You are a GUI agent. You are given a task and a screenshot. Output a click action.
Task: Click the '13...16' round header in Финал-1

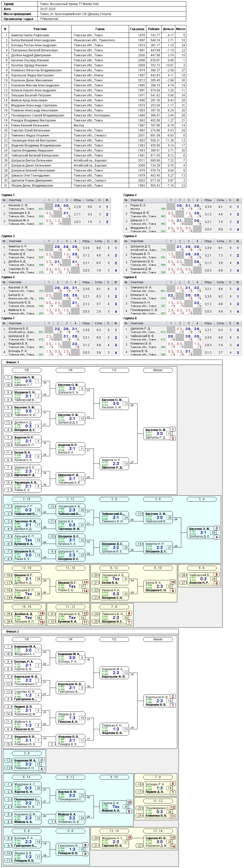pos(26,568)
